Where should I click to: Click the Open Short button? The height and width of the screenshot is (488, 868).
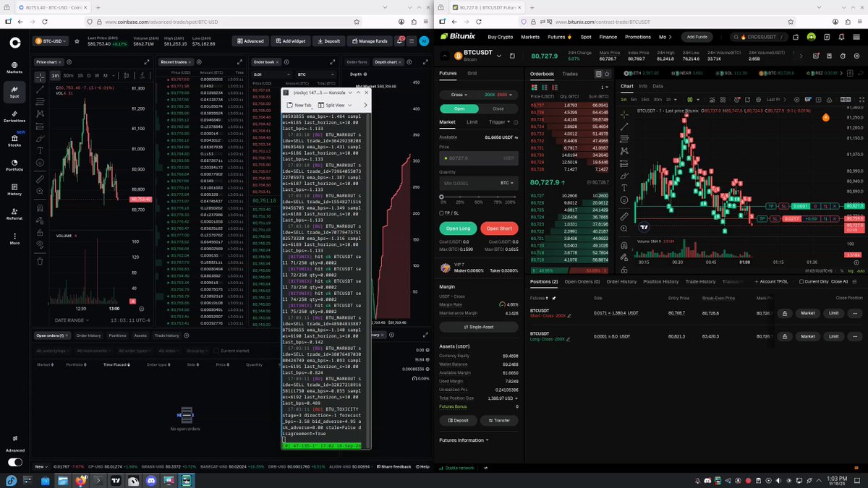(499, 228)
